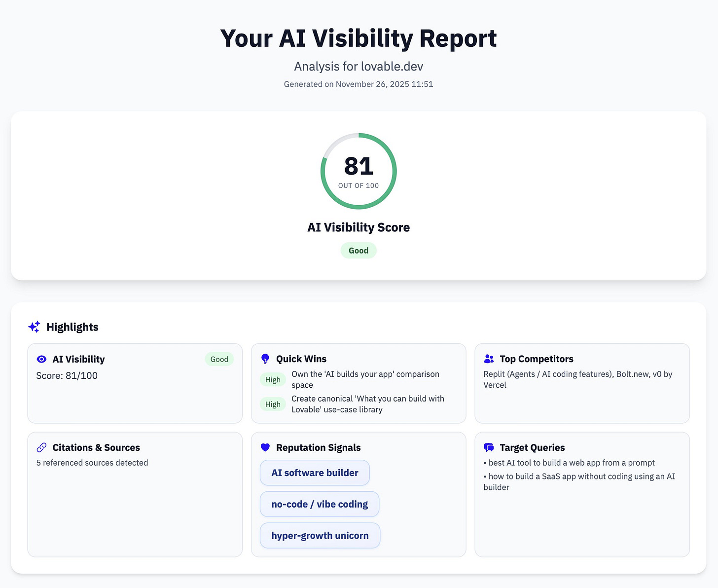Select the 'AI software builder' tag
Image resolution: width=718 pixels, height=588 pixels.
315,473
